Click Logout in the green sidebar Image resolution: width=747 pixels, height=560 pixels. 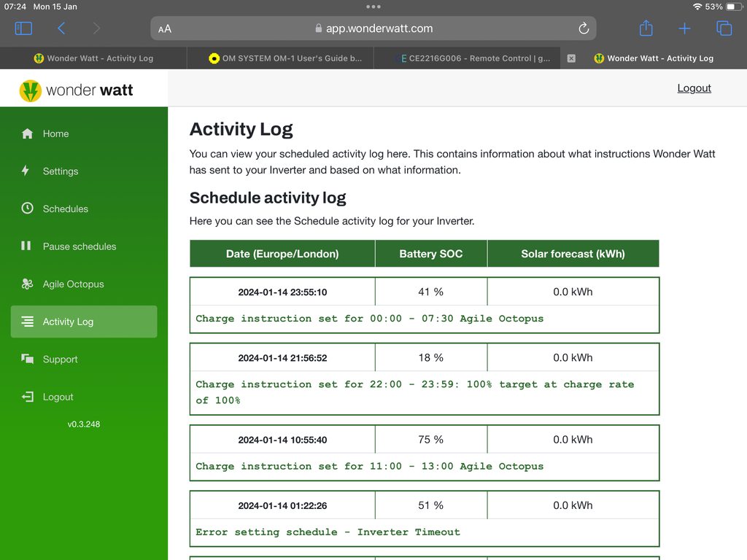coord(58,397)
